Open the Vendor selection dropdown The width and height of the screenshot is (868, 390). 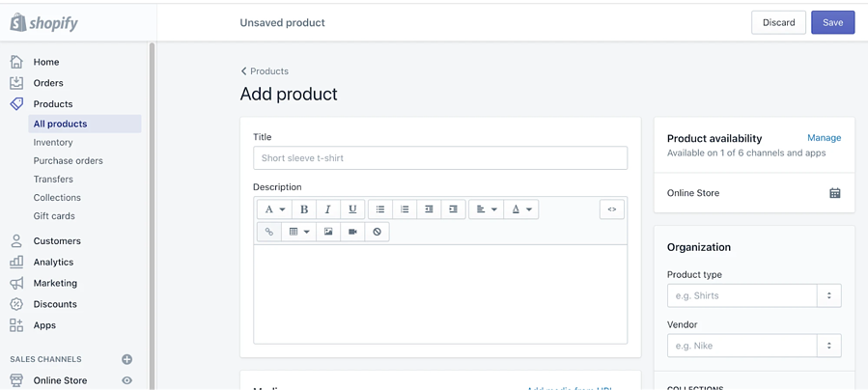(x=828, y=346)
